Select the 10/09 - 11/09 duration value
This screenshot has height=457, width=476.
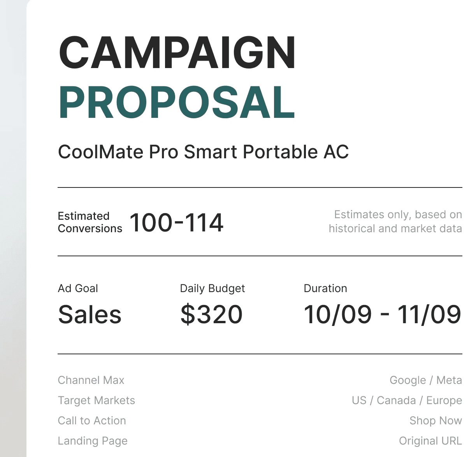pos(383,314)
